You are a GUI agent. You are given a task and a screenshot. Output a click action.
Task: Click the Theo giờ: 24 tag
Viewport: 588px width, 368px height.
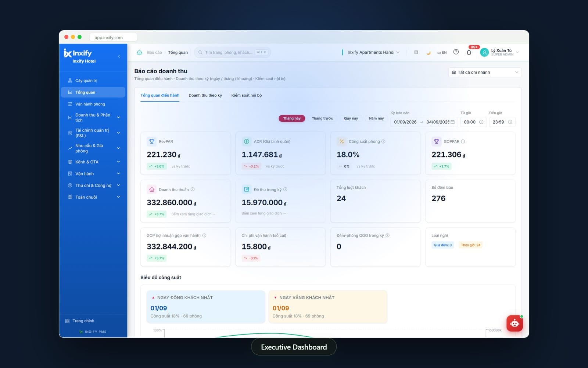point(471,245)
